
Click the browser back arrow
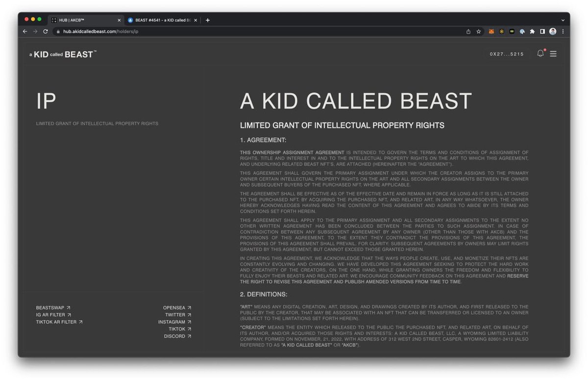[25, 31]
